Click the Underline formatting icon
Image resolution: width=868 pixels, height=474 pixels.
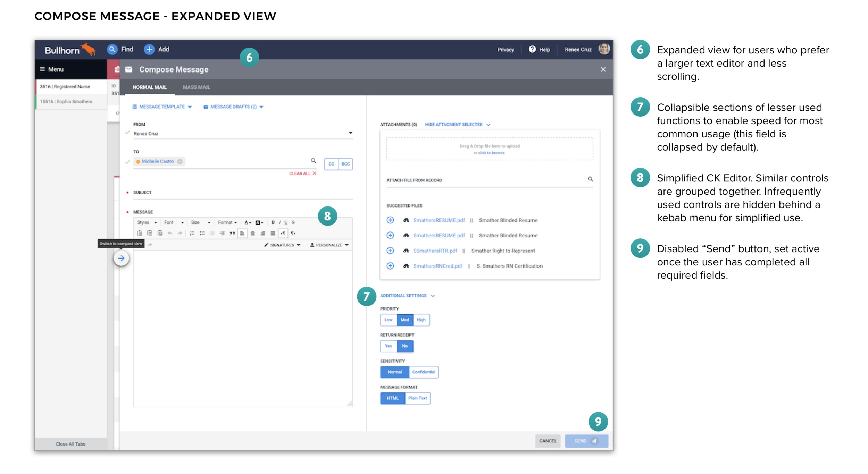coord(286,222)
